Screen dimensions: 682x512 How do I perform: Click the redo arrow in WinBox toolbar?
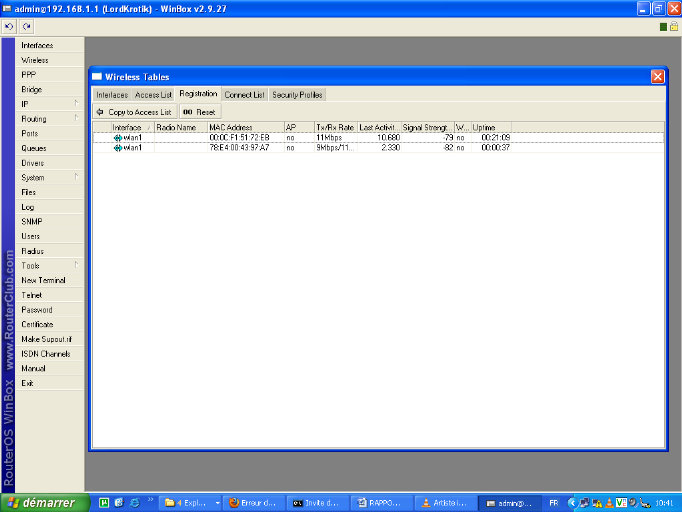coord(27,27)
